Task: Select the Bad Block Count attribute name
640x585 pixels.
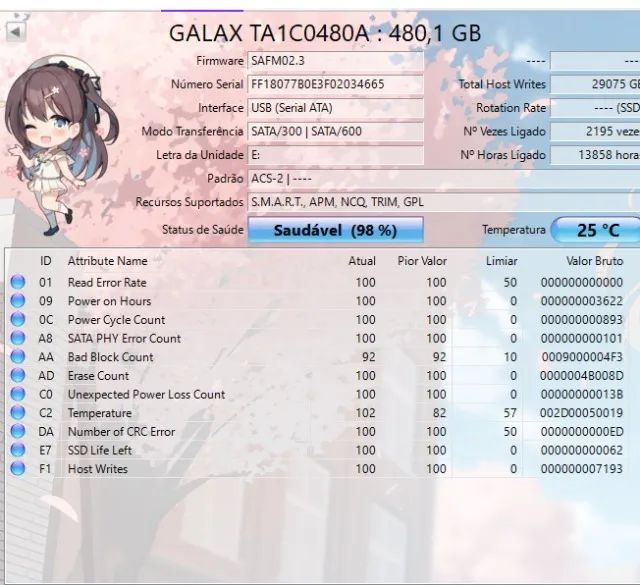Action: pyautogui.click(x=111, y=357)
